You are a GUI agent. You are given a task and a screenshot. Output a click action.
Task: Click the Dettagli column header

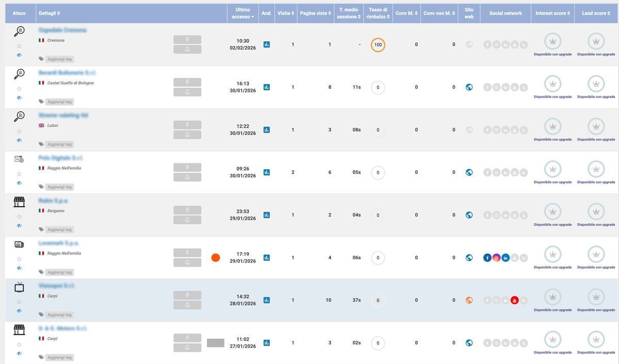pos(50,13)
